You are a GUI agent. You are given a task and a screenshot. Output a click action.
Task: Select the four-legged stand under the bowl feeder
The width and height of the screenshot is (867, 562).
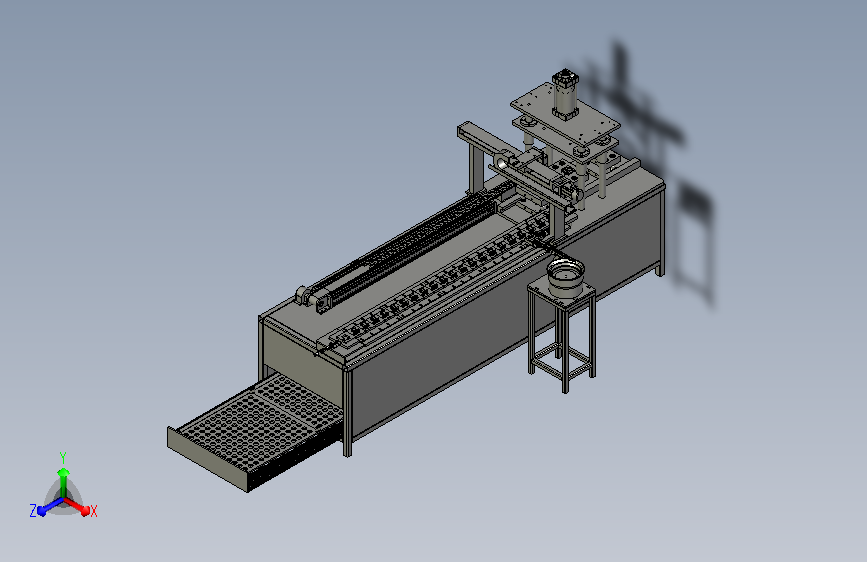[x=562, y=336]
